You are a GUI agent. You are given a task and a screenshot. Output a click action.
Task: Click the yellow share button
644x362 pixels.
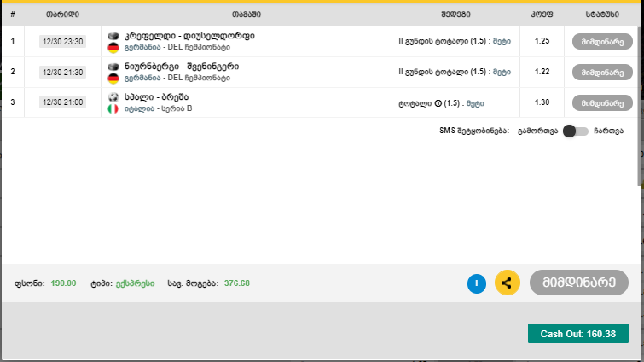click(508, 283)
